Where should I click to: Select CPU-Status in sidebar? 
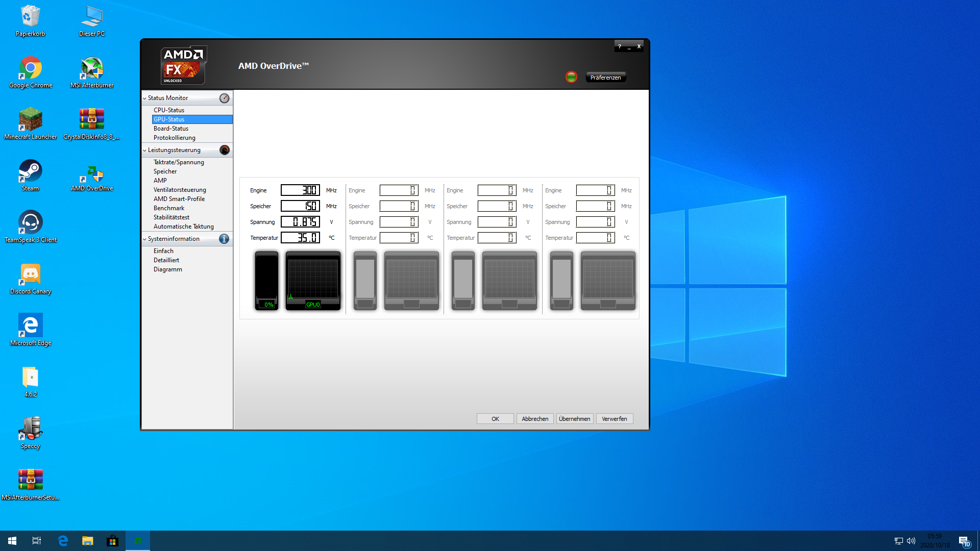169,110
